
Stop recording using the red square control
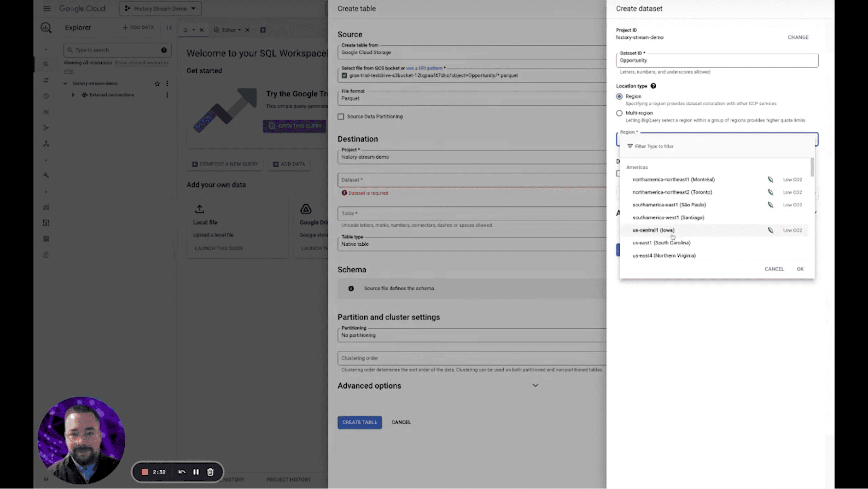(x=145, y=472)
